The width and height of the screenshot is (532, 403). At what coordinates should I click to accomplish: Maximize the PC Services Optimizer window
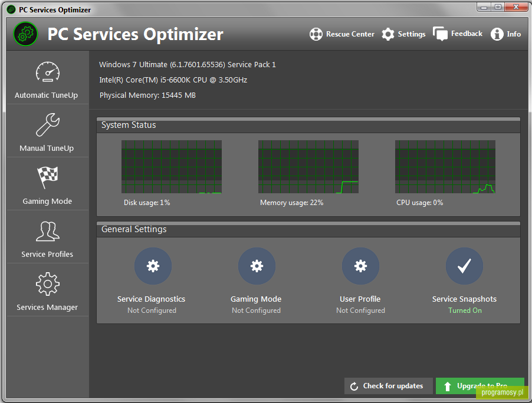coord(498,7)
